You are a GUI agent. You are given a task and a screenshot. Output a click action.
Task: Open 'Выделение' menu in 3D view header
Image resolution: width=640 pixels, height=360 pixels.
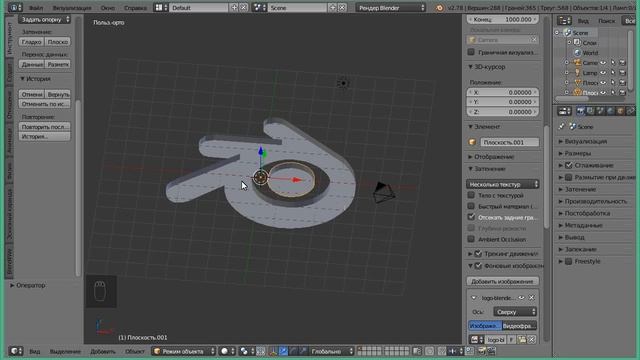click(65, 351)
